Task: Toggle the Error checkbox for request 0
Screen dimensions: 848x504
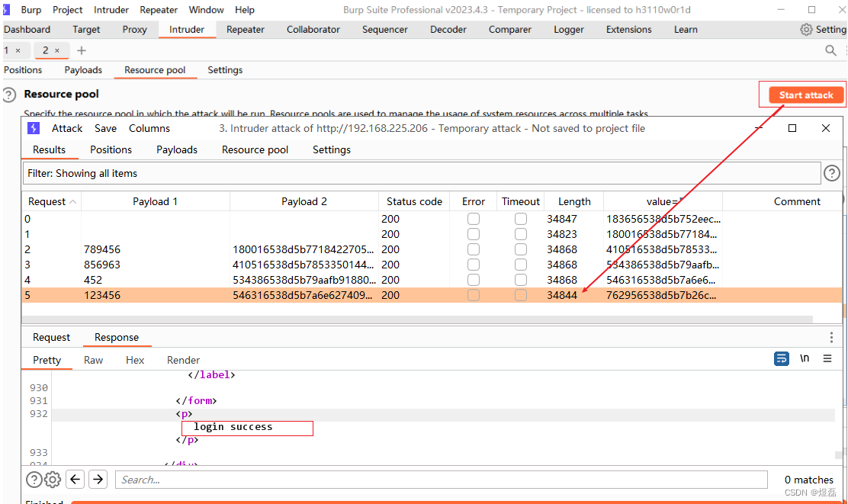Action: pos(474,219)
